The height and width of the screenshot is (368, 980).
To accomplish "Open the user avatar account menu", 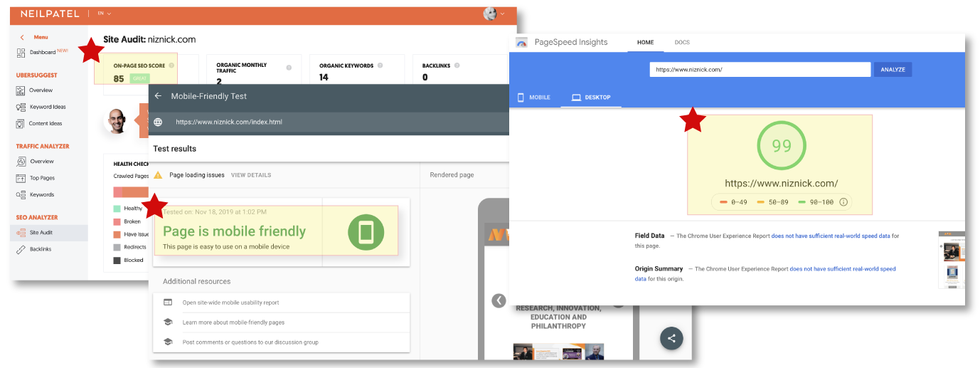I will coord(494,14).
